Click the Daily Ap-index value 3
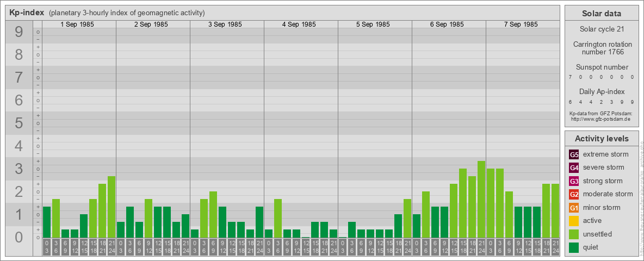Viewport: 644px width, 261px height. (x=612, y=102)
